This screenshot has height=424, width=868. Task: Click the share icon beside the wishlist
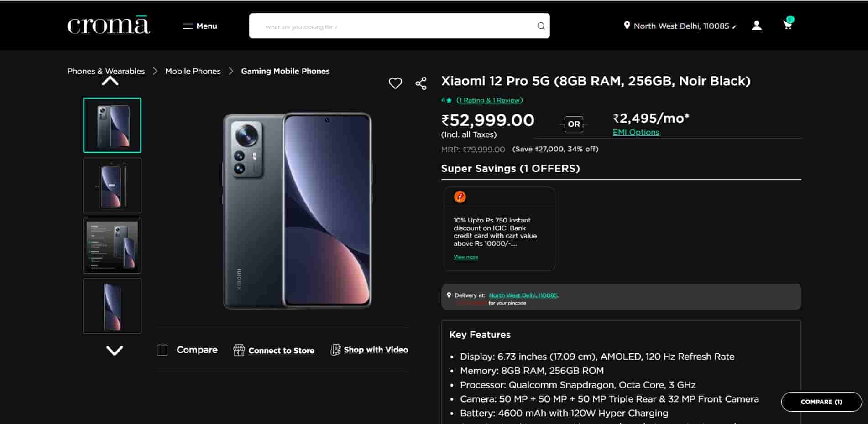421,83
